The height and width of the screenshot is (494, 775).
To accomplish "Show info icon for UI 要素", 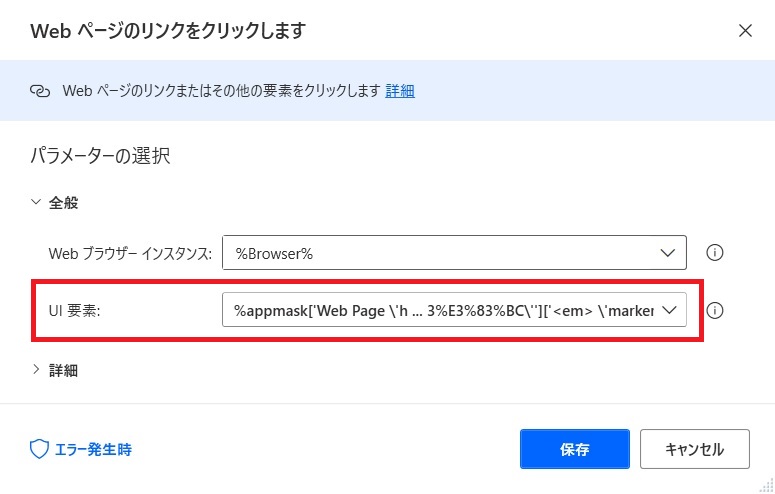I will click(x=715, y=311).
